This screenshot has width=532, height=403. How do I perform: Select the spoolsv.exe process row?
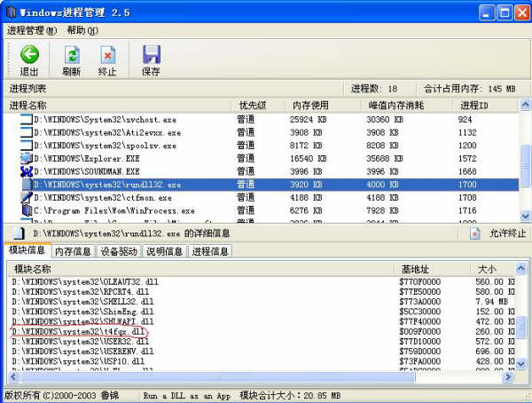tap(262, 146)
